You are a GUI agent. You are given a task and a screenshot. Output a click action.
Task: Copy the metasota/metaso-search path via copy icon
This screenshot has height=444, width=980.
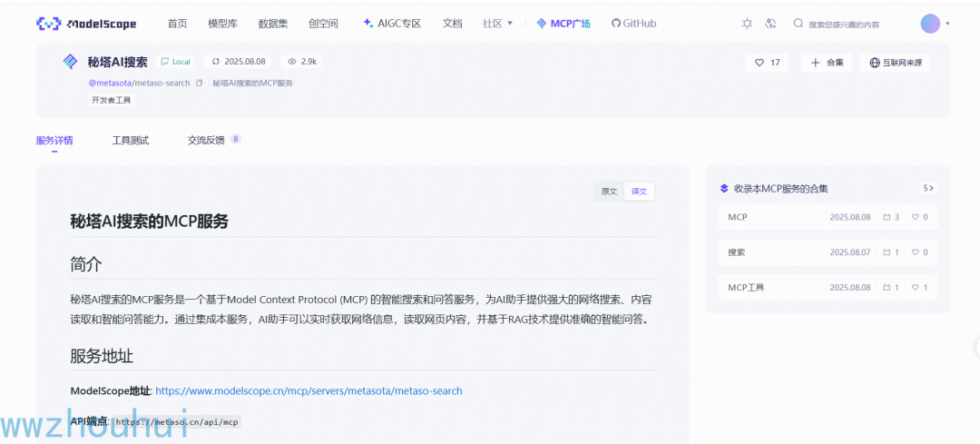[200, 84]
